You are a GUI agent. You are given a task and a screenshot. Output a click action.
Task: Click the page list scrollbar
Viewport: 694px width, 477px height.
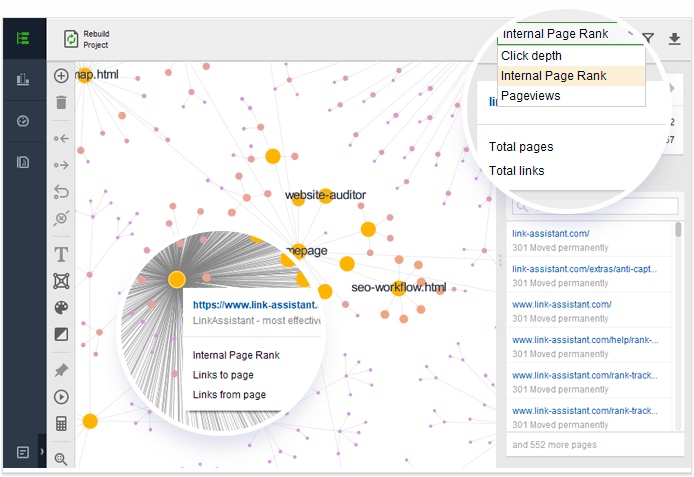tap(678, 230)
